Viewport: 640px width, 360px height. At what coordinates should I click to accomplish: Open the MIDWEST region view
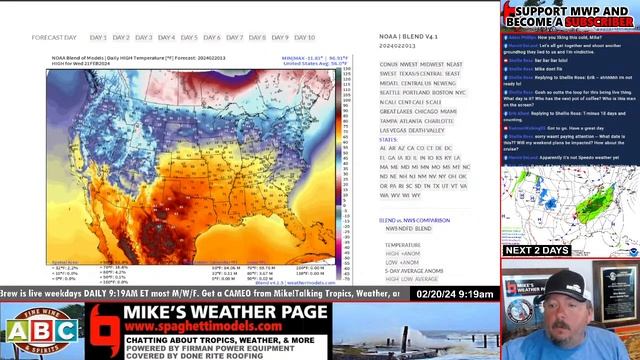432,64
